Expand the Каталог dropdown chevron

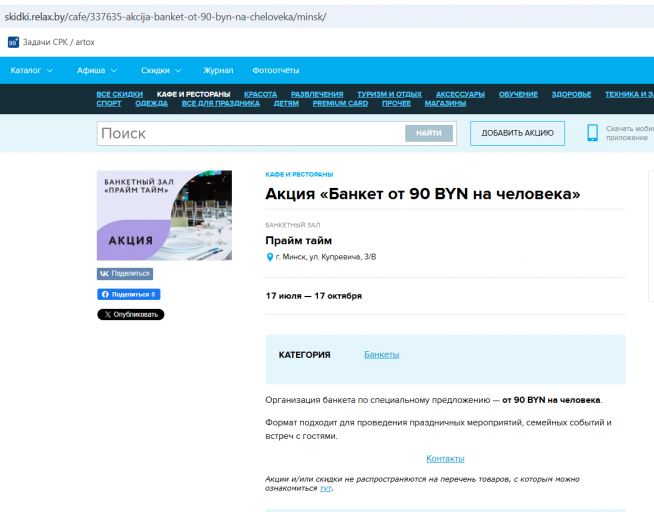pyautogui.click(x=50, y=71)
